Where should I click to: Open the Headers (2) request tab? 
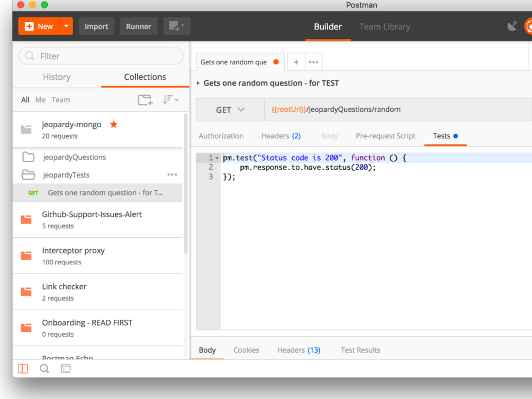click(281, 136)
